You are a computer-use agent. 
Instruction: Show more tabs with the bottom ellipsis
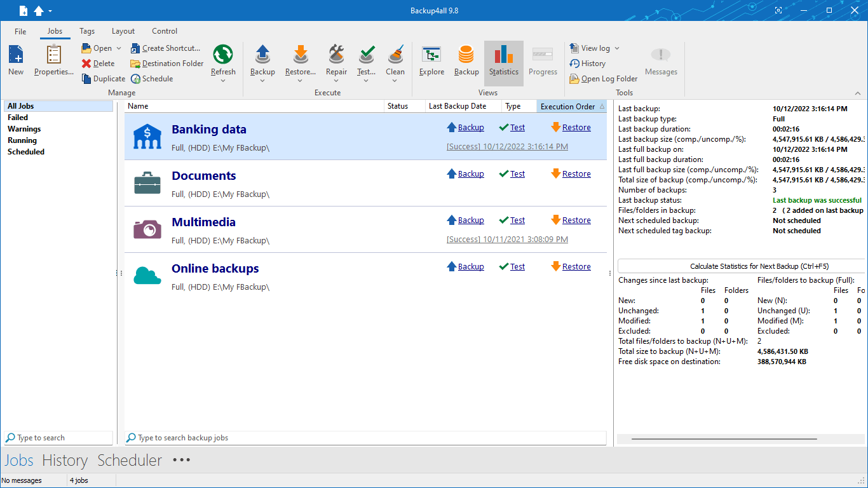182,460
